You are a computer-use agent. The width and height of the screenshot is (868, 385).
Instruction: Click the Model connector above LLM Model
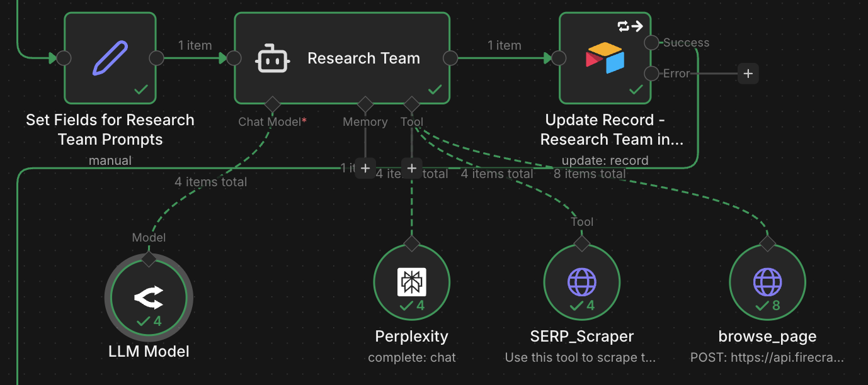[x=149, y=257]
